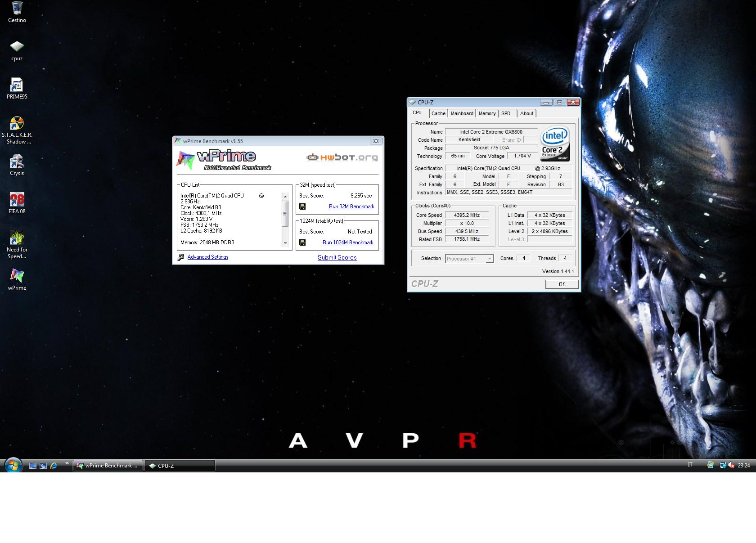This screenshot has height=543, width=756.
Task: Select the Need for Speed desktop icon
Action: (x=17, y=245)
